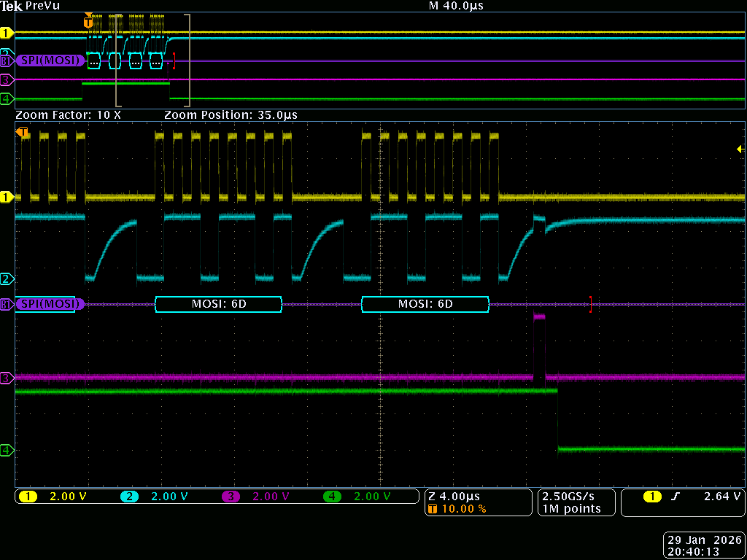Click the channel 3 magenta 2.00 V readout
Screen dimensions: 747x560
pos(271,497)
